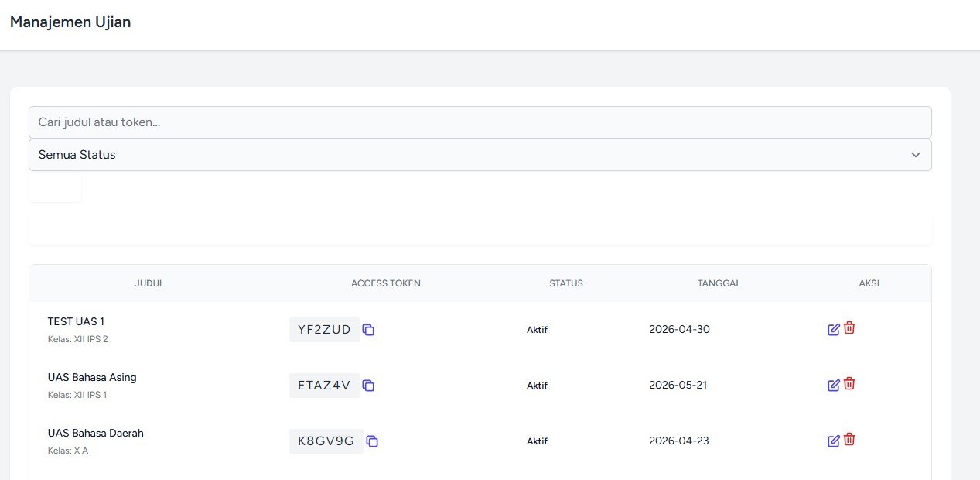Delete the UAS Bahasa Asing exam
Image resolution: width=980 pixels, height=480 pixels.
849,384
